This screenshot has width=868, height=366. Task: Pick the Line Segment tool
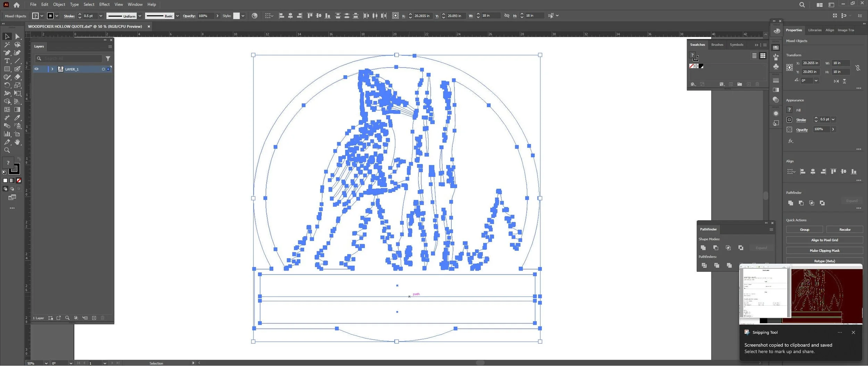pos(17,61)
